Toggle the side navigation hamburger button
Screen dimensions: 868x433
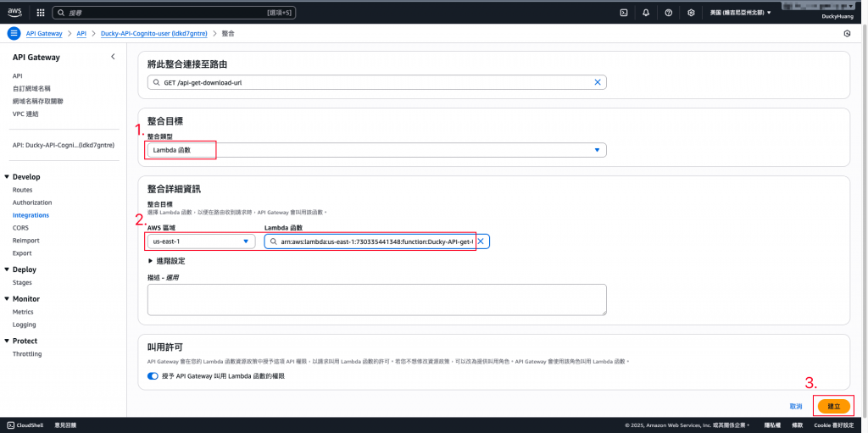click(x=14, y=33)
